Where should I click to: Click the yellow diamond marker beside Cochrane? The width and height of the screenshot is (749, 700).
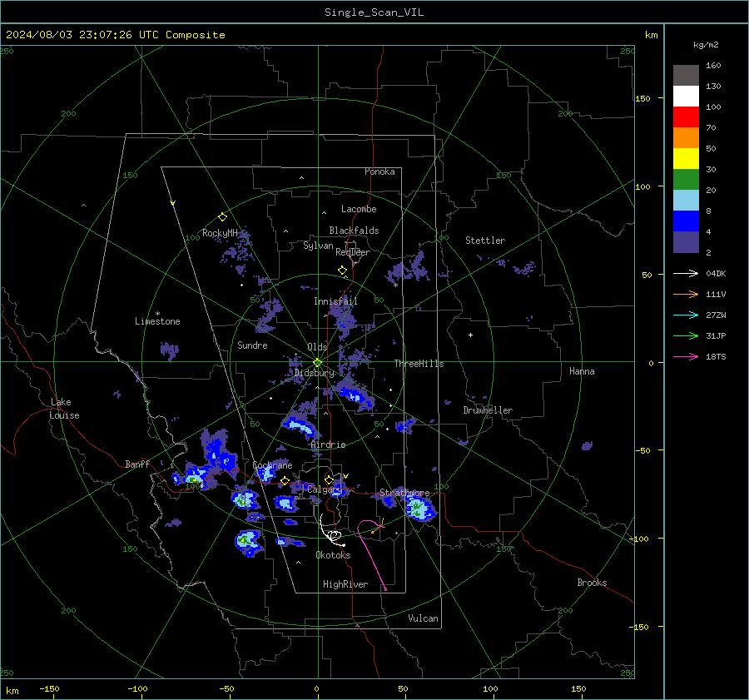285,480
